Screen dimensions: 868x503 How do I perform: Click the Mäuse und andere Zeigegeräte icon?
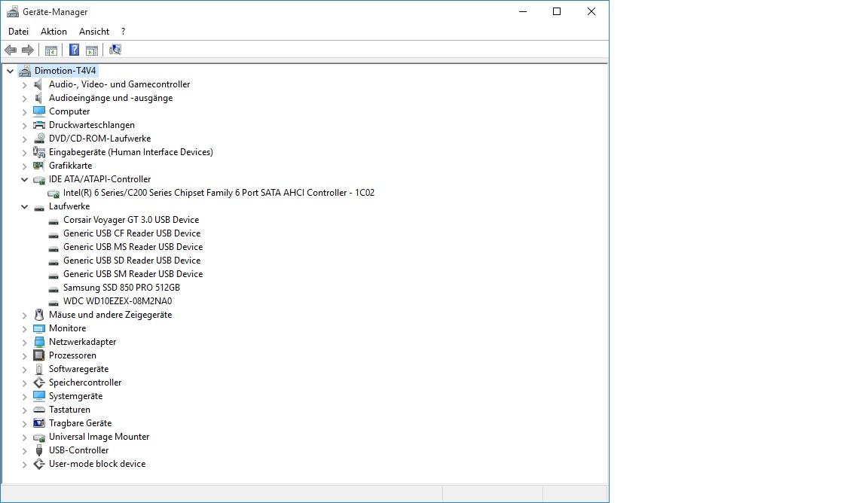(38, 315)
